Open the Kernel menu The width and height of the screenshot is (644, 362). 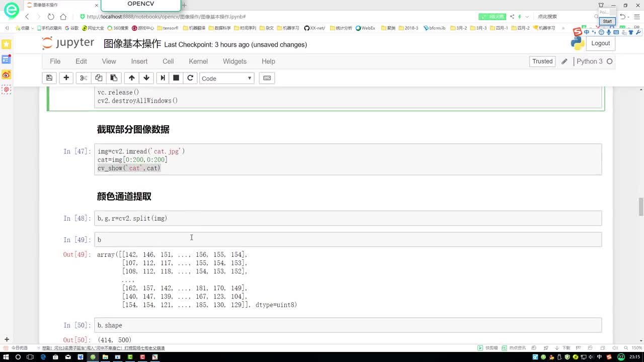point(198,61)
